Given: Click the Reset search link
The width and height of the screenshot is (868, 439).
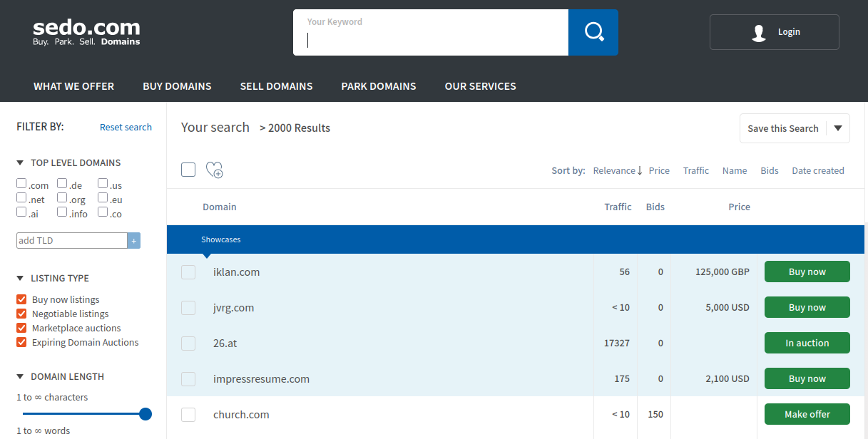Looking at the screenshot, I should coord(126,127).
